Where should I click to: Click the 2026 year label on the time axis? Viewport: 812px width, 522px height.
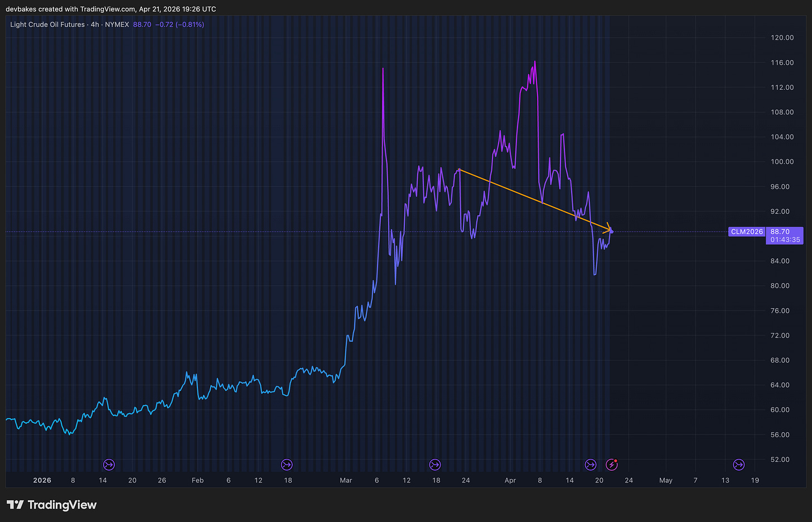click(x=42, y=480)
